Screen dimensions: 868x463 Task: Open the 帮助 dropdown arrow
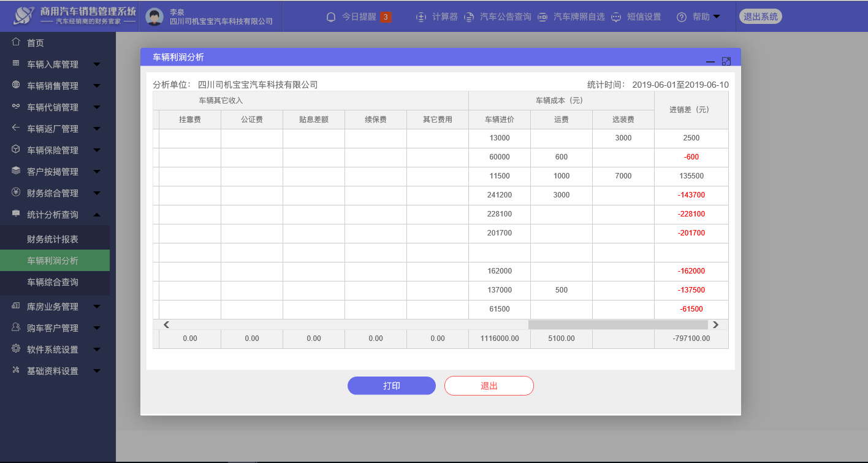pyautogui.click(x=717, y=17)
